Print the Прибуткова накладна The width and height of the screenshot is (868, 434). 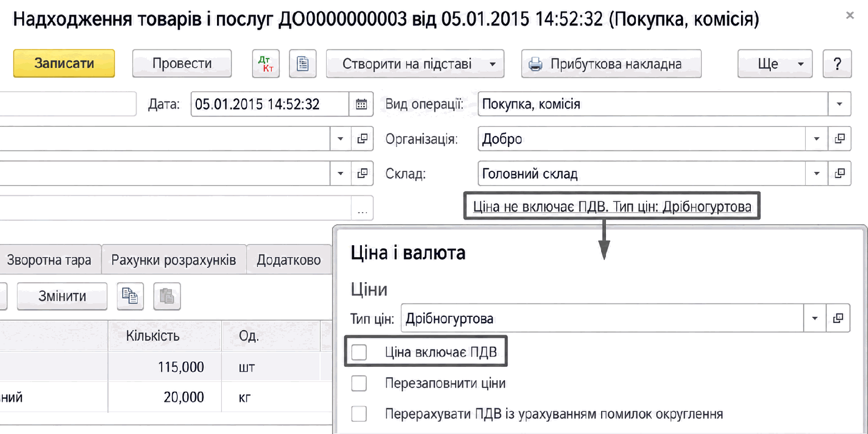coord(611,64)
